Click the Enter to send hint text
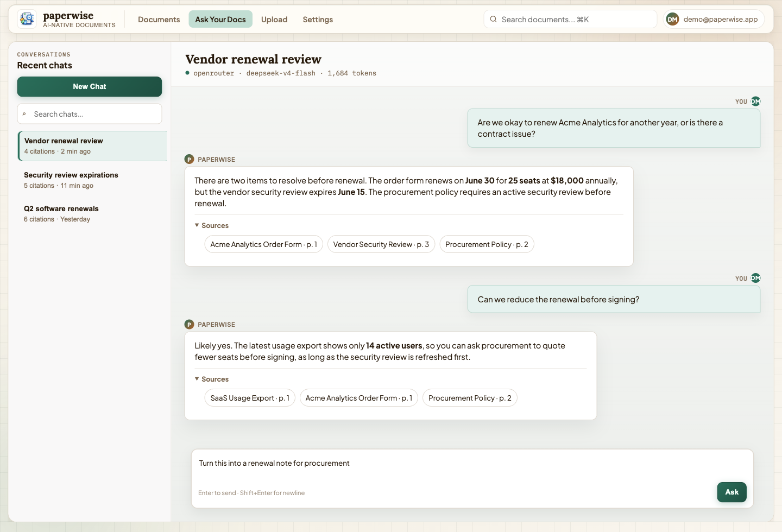 click(x=251, y=493)
